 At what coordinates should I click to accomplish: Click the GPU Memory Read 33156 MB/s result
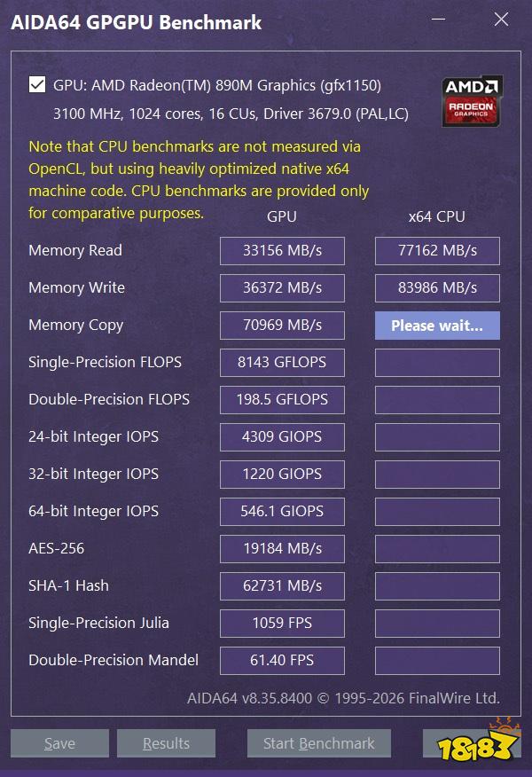coord(282,251)
